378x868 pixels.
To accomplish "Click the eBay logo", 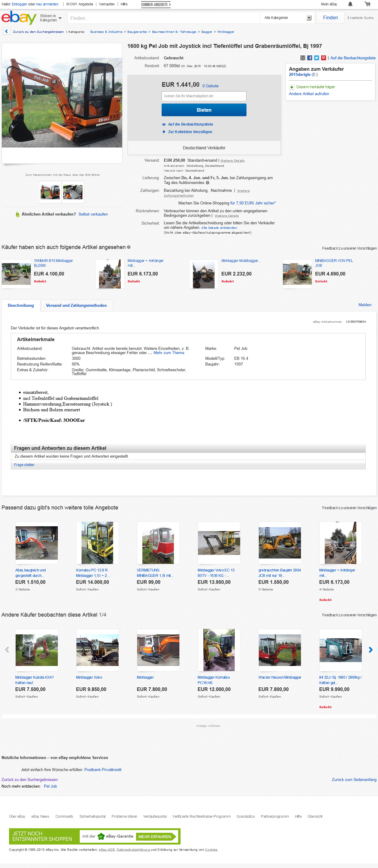I will [x=19, y=18].
